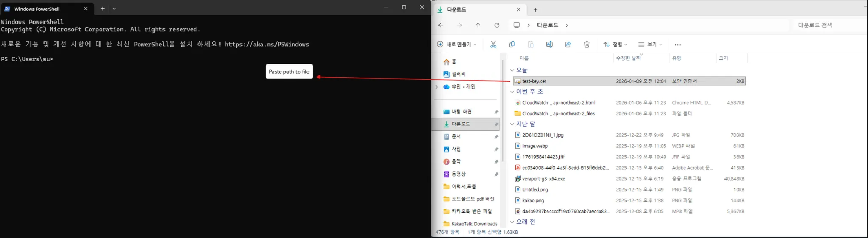This screenshot has width=868, height=238.
Task: Open the See more (…) menu in Explorer
Action: [x=678, y=45]
